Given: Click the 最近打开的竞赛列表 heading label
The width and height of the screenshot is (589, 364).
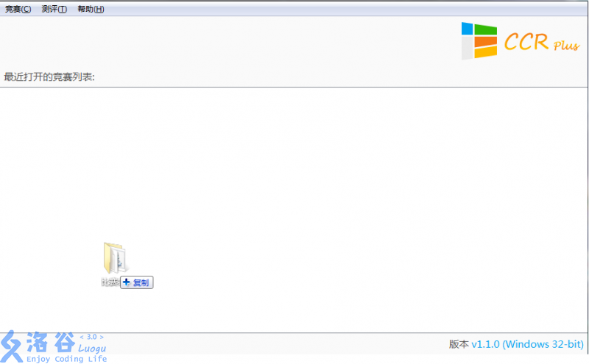Looking at the screenshot, I should tap(49, 76).
